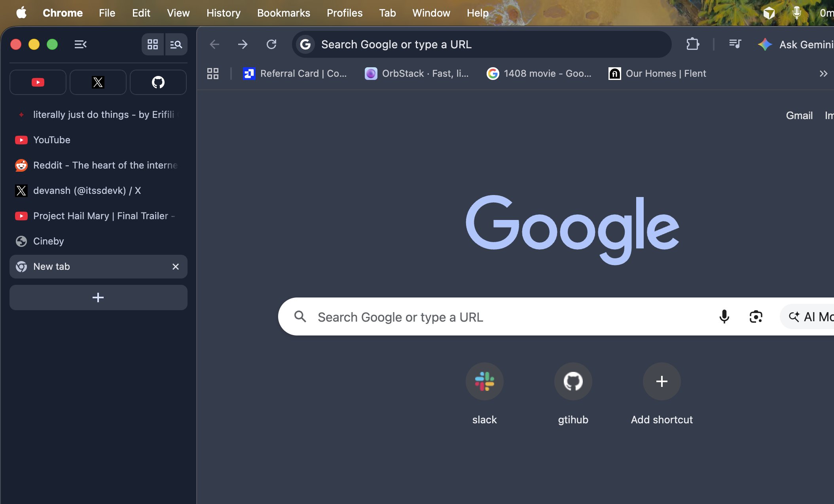Image resolution: width=834 pixels, height=504 pixels.
Task: Open the Bookmarks menu
Action: (x=283, y=13)
